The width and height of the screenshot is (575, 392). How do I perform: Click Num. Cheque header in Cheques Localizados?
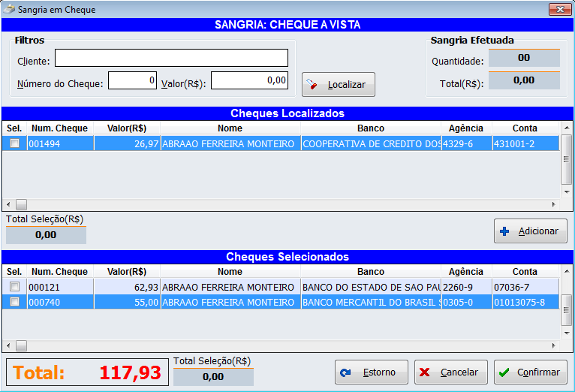[59, 128]
